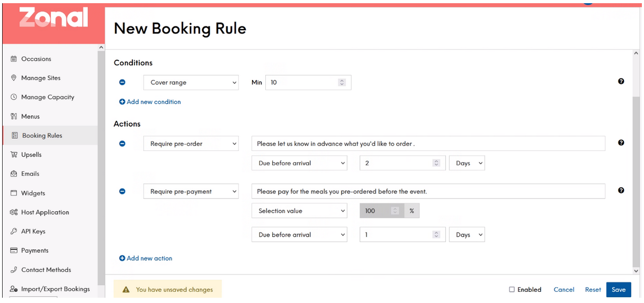Image resolution: width=644 pixels, height=303 pixels.
Task: Click the Zonal logo
Action: pos(53,17)
